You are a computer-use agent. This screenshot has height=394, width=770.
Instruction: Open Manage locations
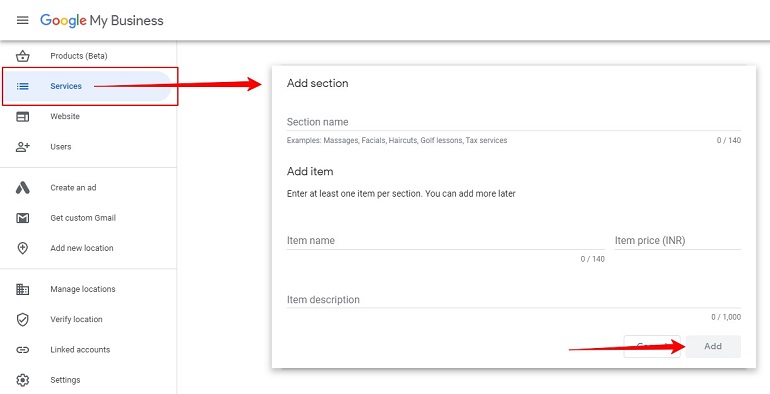(x=82, y=289)
